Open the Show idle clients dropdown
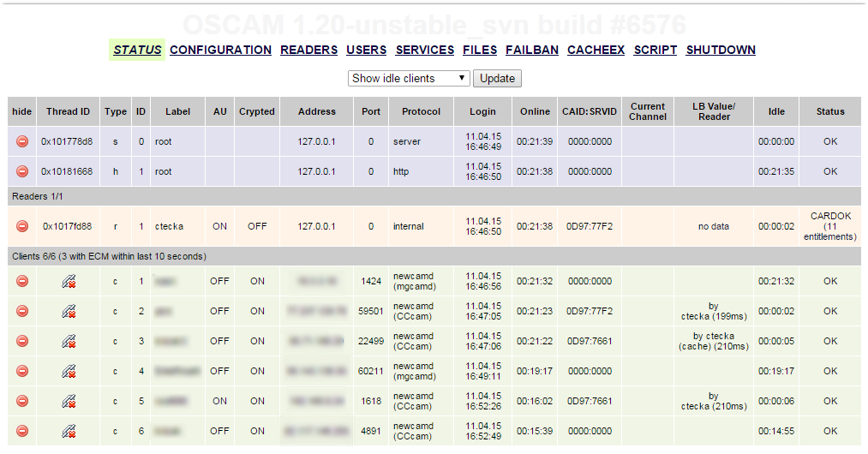 pyautogui.click(x=409, y=78)
